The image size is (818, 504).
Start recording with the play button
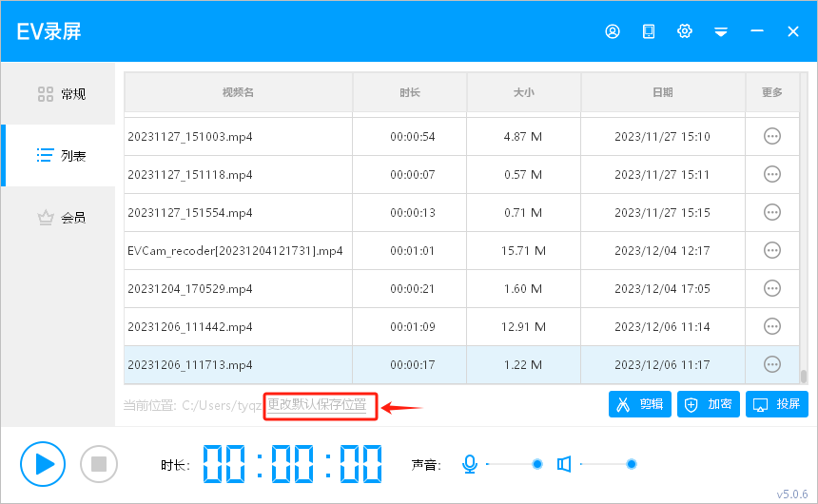[43, 464]
